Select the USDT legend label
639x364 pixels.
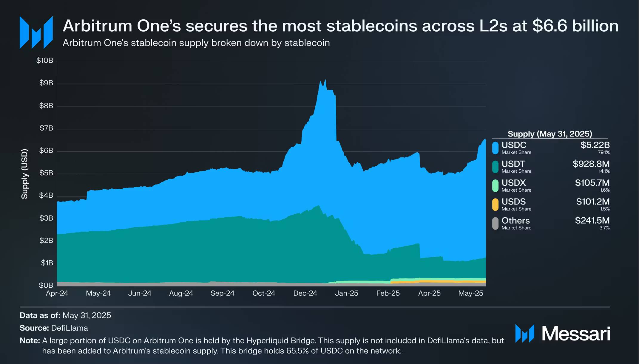point(513,164)
